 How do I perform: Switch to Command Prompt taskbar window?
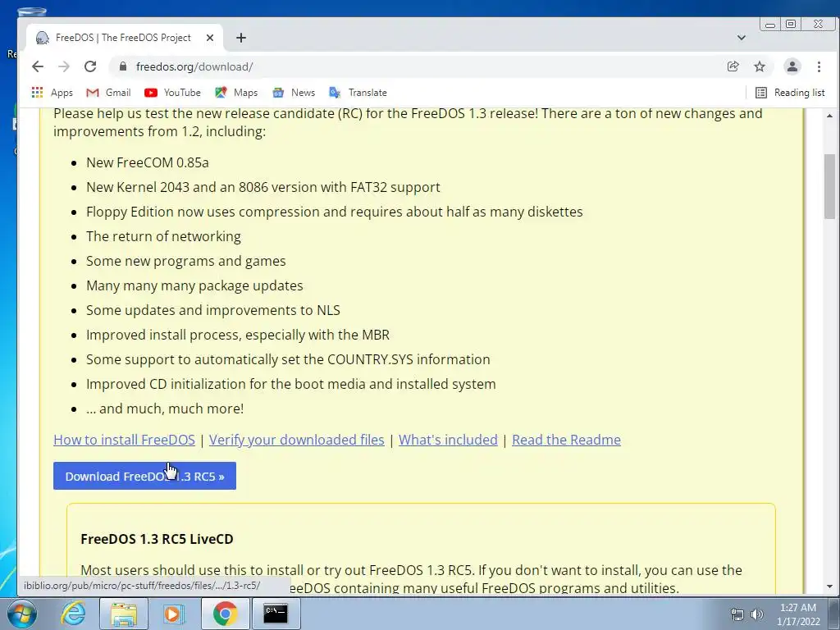click(x=276, y=614)
